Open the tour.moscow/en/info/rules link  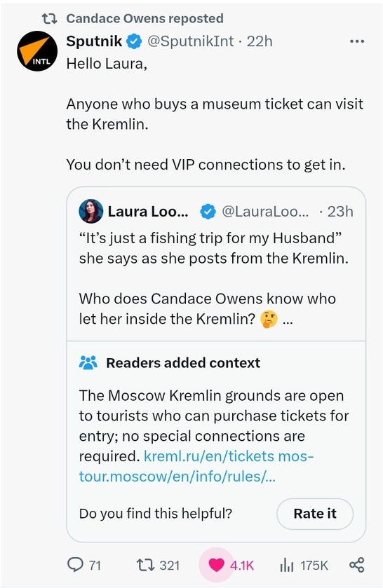[177, 477]
